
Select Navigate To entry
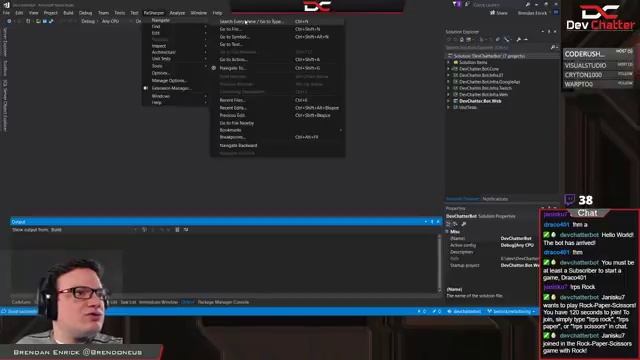point(278,68)
